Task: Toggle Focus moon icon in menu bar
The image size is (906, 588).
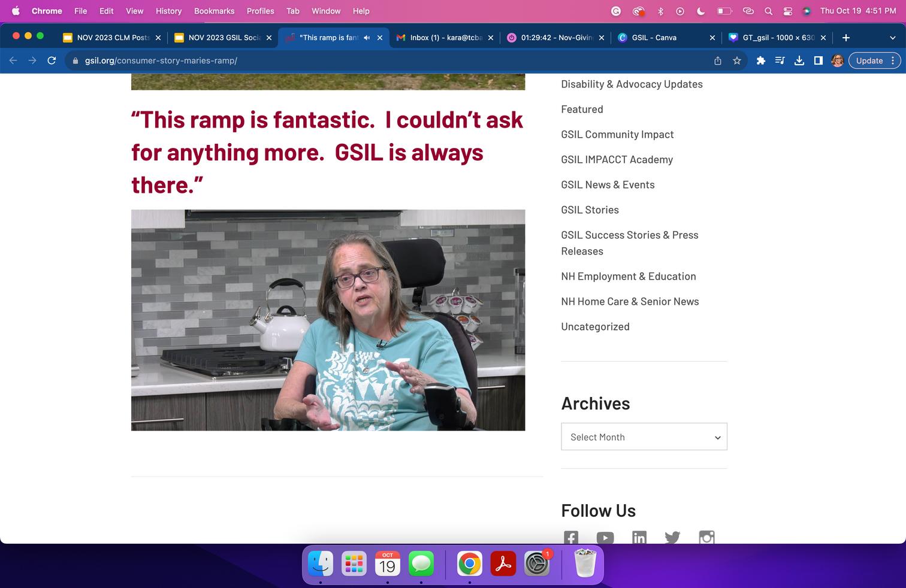Action: pos(700,11)
